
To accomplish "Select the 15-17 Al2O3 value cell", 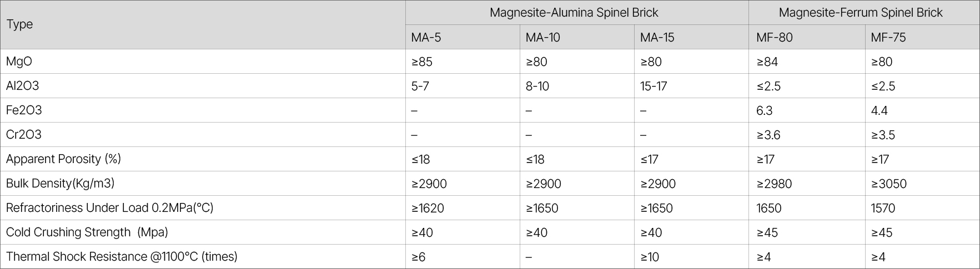I will 654,86.
